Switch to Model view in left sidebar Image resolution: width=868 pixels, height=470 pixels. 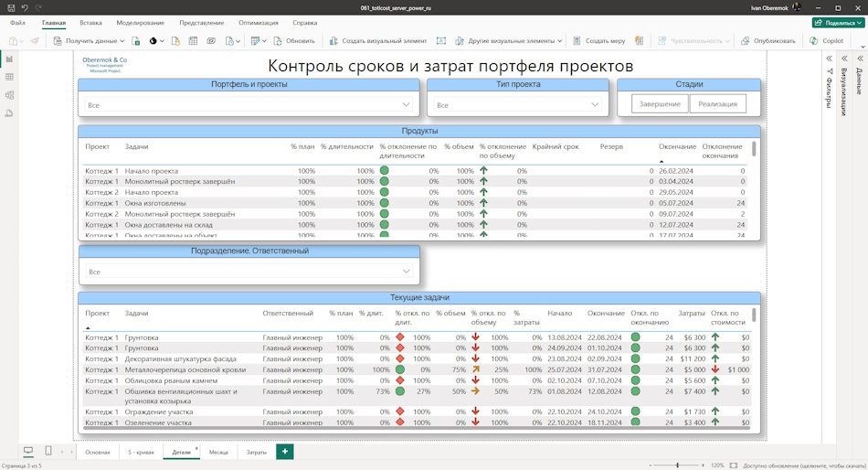point(9,95)
